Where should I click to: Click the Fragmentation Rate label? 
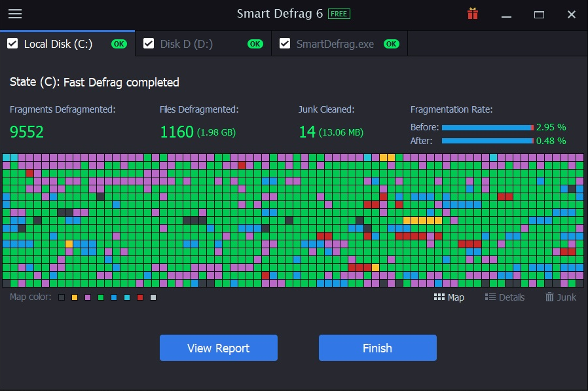(x=452, y=109)
